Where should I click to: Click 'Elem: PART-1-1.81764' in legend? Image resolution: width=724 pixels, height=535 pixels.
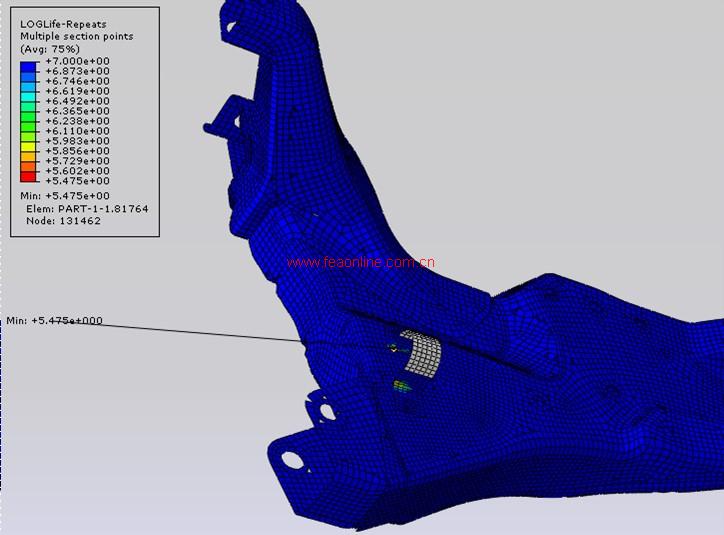(x=87, y=208)
